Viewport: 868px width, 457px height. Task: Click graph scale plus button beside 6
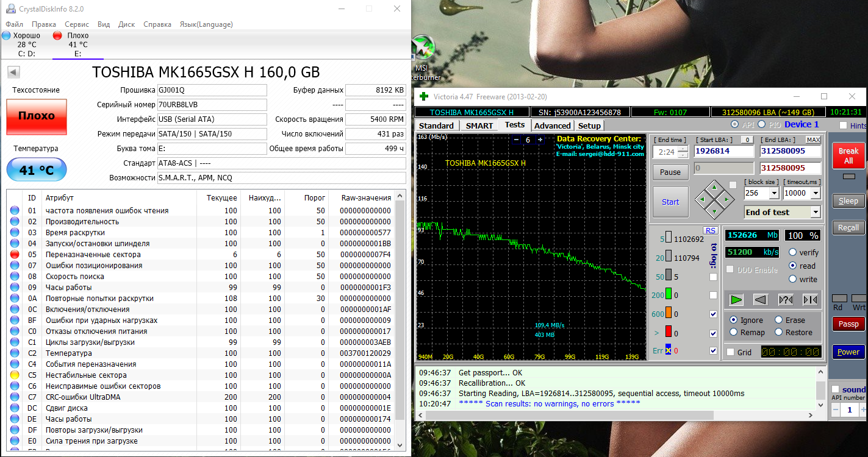pos(540,140)
